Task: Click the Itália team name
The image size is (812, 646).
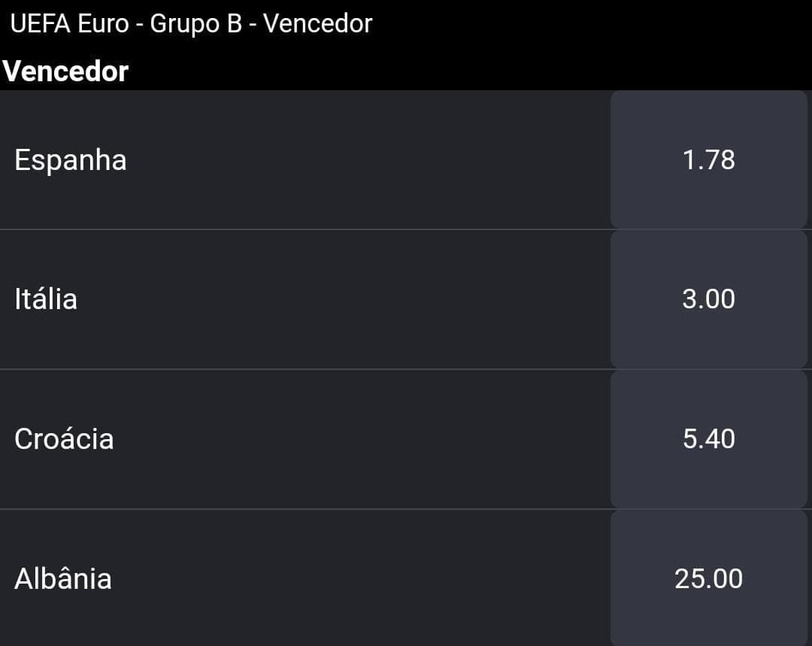Action: point(46,299)
